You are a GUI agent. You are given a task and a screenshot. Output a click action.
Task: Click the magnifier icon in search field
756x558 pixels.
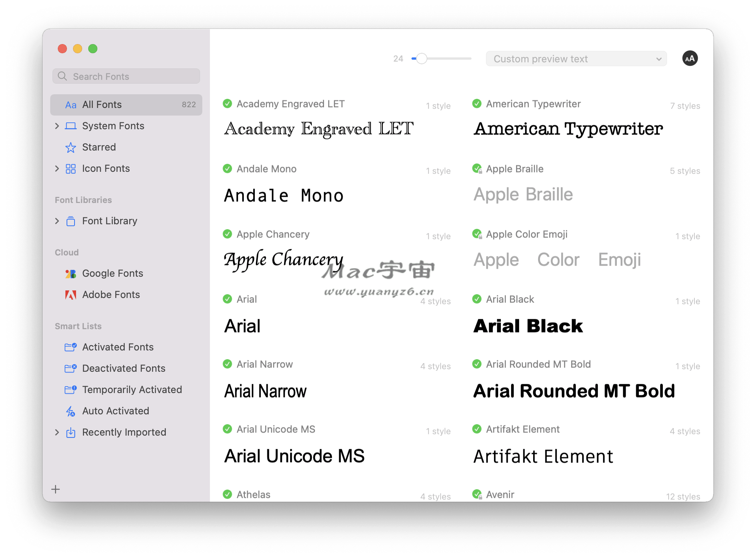(62, 76)
